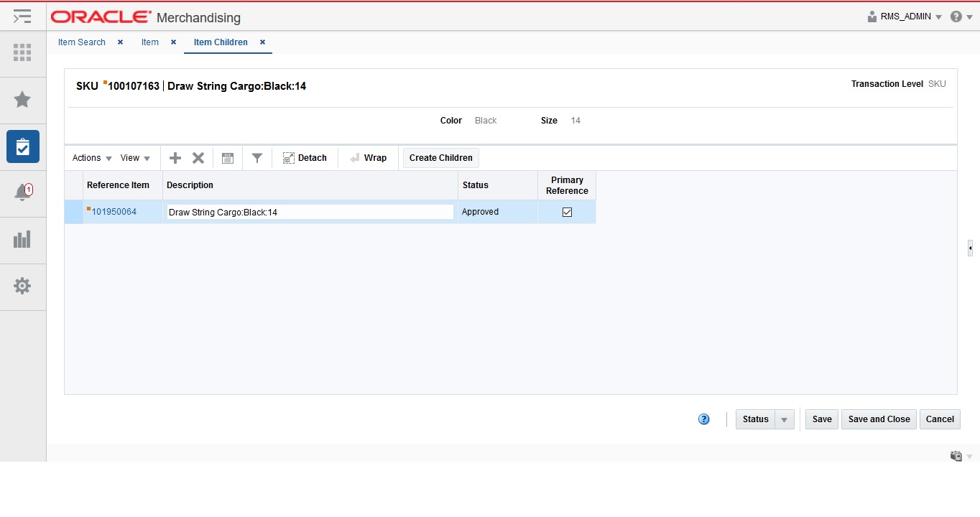
Task: Click the Color value Black
Action: [x=486, y=121]
